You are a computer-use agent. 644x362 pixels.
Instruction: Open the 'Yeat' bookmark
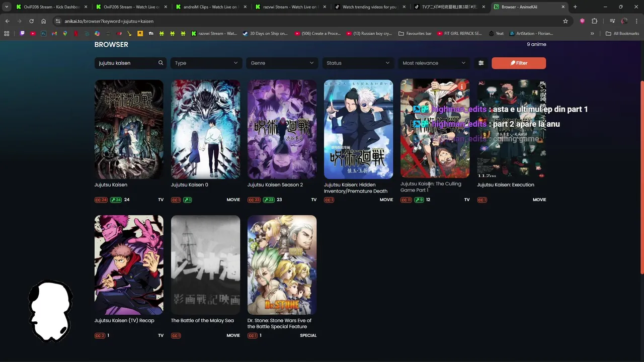coord(496,34)
